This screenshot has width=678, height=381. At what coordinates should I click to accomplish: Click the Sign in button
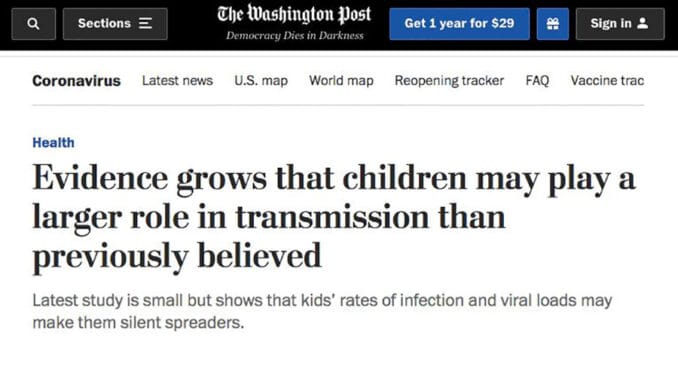tap(620, 24)
